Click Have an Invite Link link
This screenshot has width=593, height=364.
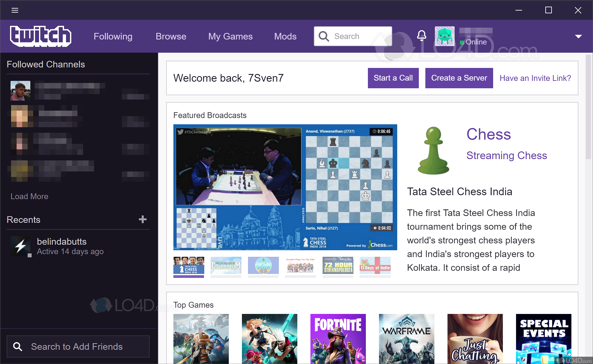coord(535,78)
